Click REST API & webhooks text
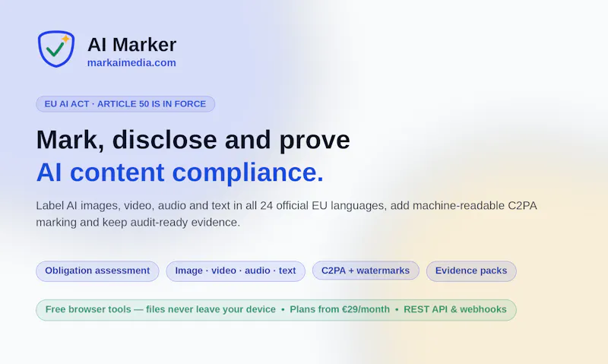Image resolution: width=608 pixels, height=364 pixels. [455, 309]
